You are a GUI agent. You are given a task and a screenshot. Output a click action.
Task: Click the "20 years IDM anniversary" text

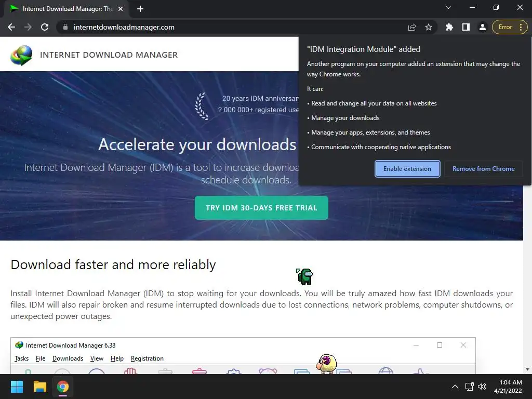260,98
